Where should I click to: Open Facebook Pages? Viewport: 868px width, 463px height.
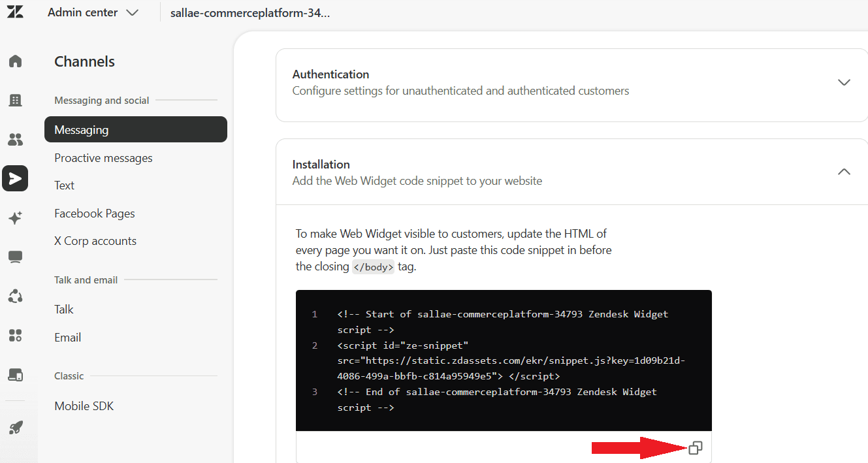(x=95, y=214)
